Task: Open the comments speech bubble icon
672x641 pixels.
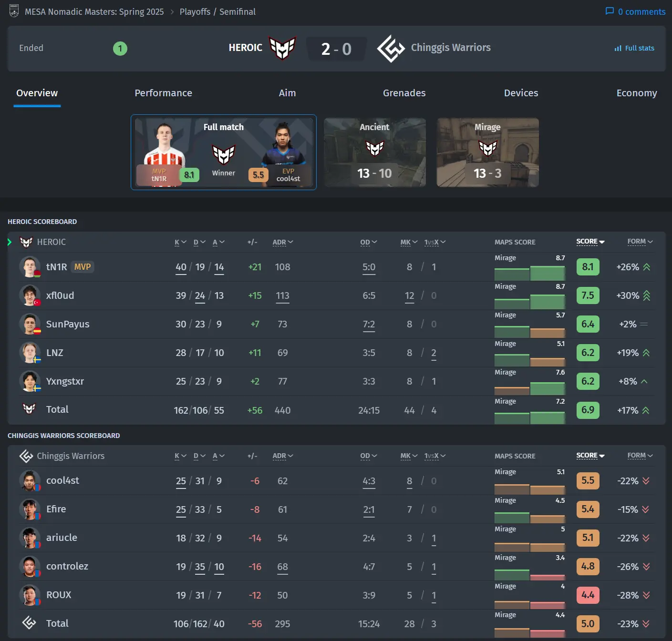Action: pyautogui.click(x=609, y=11)
